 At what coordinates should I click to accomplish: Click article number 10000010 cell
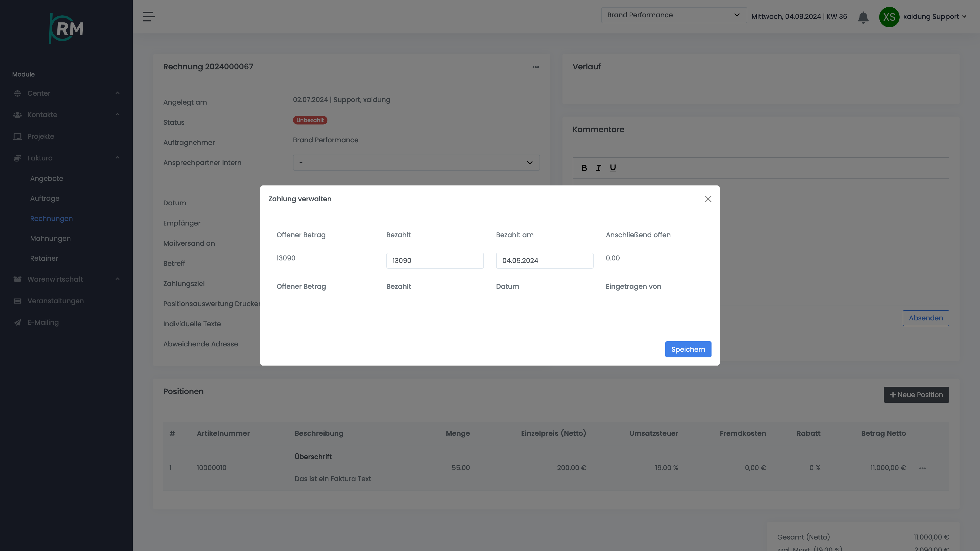point(212,468)
